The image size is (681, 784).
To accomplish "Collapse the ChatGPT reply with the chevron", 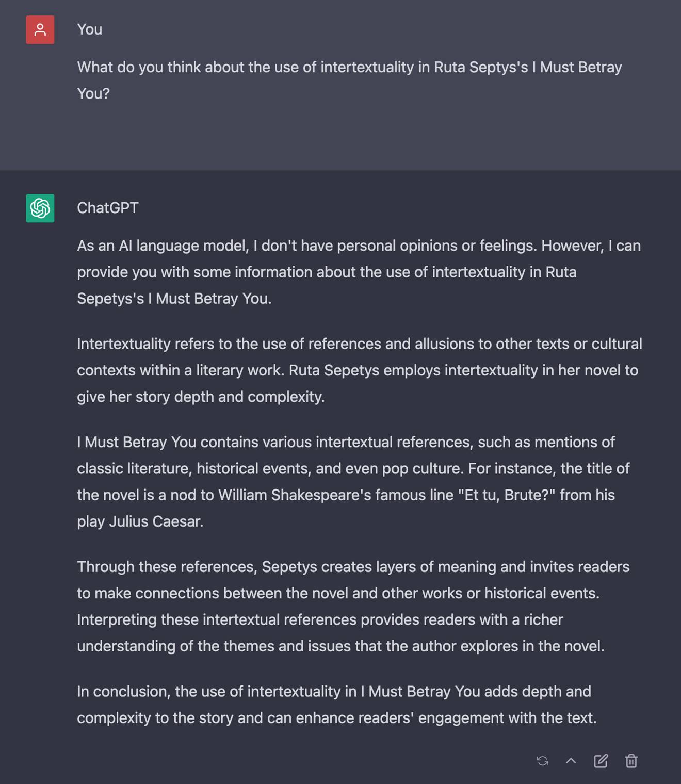I will tap(571, 760).
